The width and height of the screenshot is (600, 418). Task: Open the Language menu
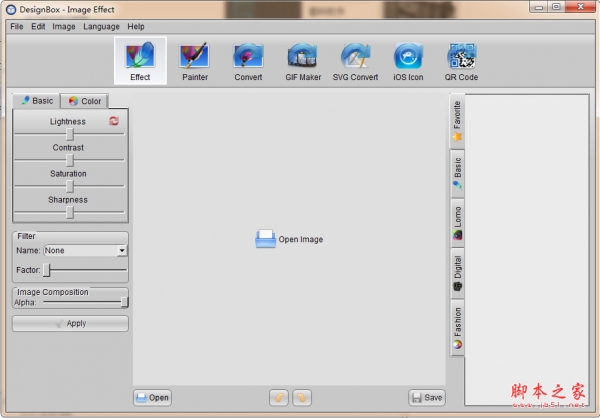point(101,26)
